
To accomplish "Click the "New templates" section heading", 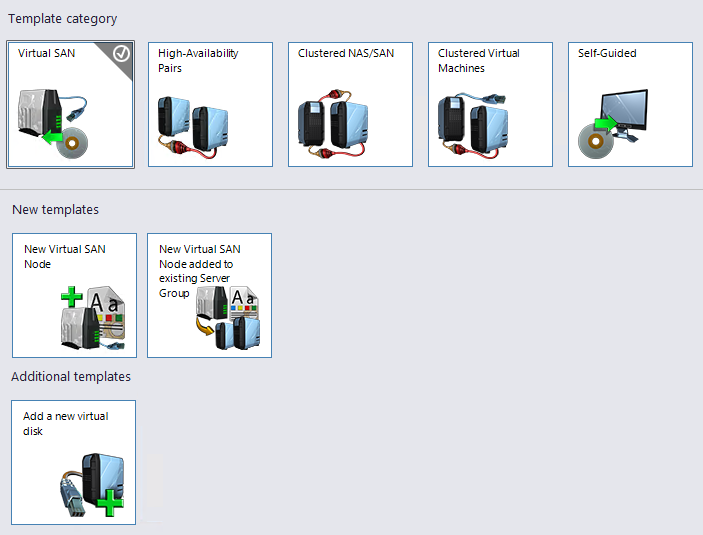I will pyautogui.click(x=55, y=210).
